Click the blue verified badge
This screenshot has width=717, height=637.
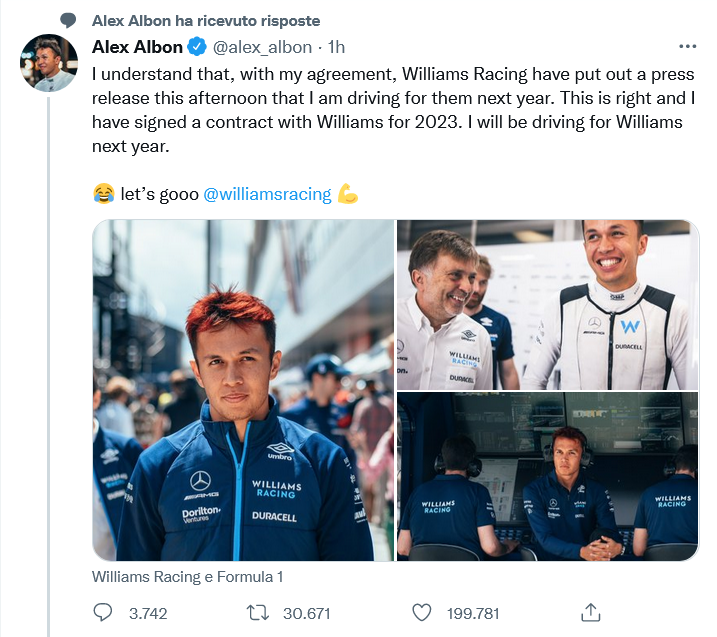click(198, 47)
